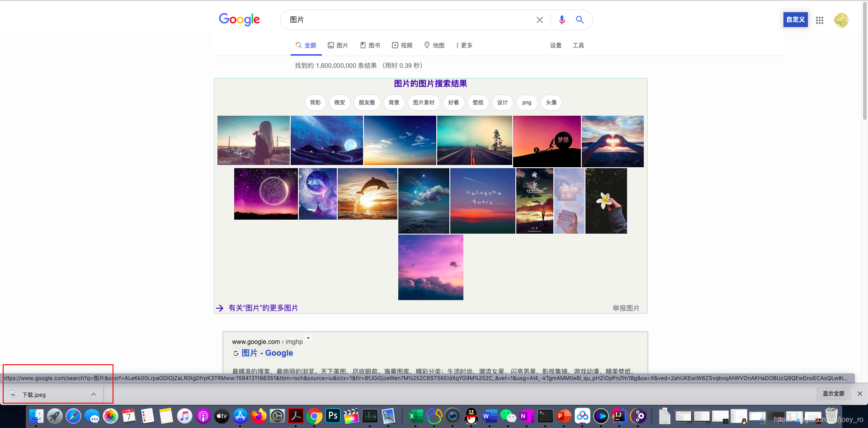This screenshot has height=428, width=868.
Task: Launch Photoshop from the Dock
Action: pyautogui.click(x=333, y=416)
